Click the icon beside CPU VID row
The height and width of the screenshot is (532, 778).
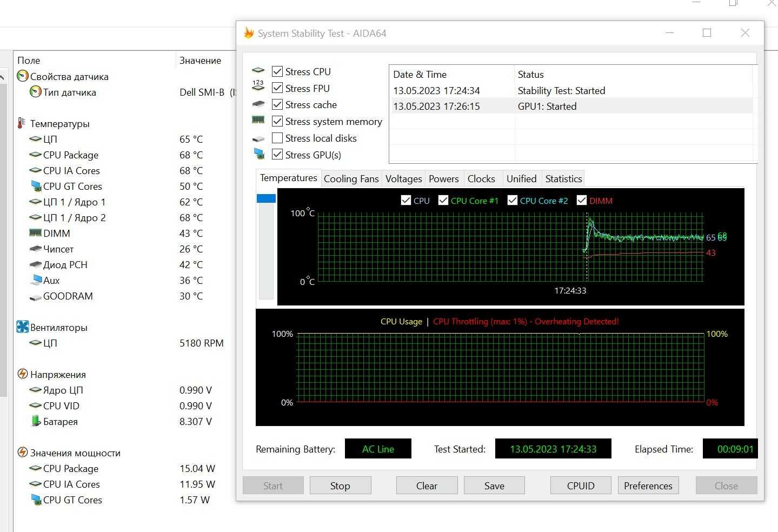point(36,405)
